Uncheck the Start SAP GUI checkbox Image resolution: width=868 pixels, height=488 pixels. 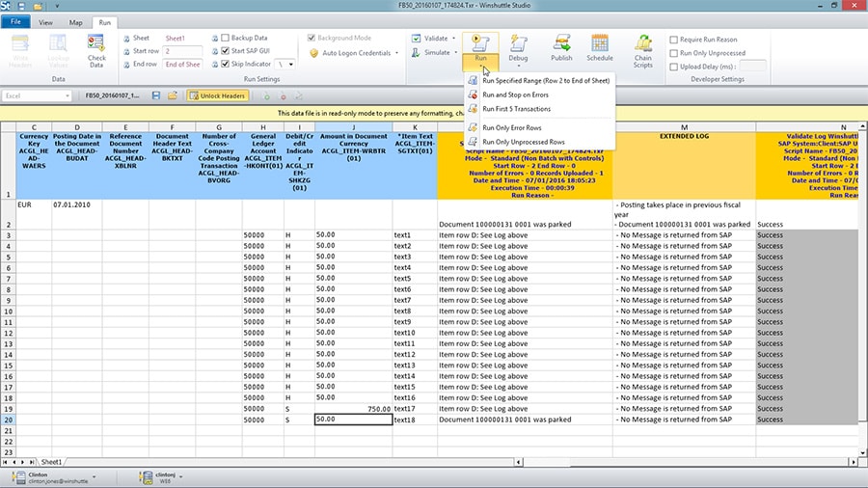225,51
